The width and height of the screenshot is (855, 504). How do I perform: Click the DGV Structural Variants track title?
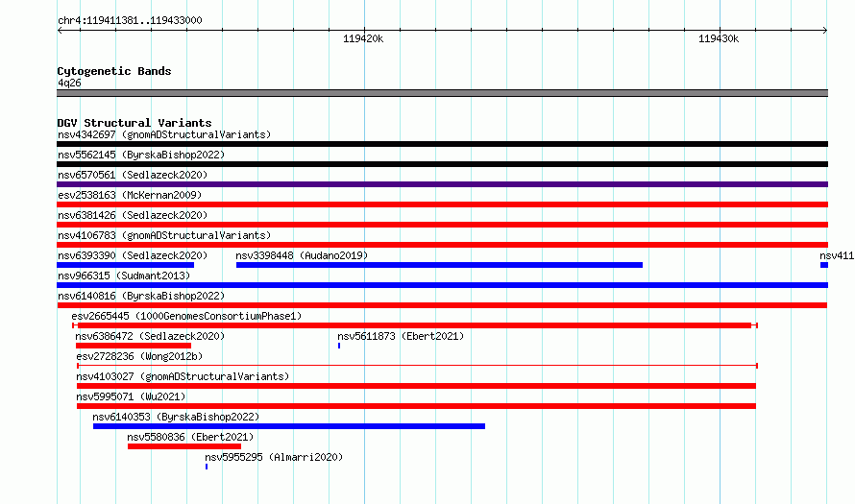134,123
